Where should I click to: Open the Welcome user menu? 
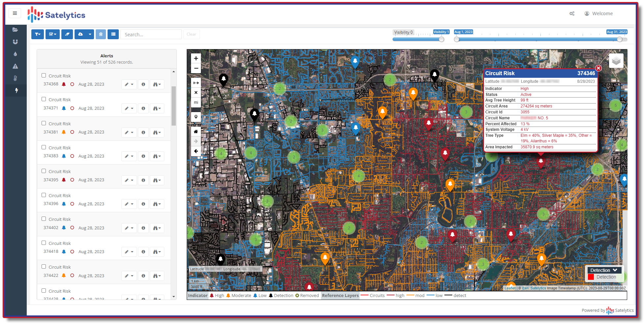point(598,14)
